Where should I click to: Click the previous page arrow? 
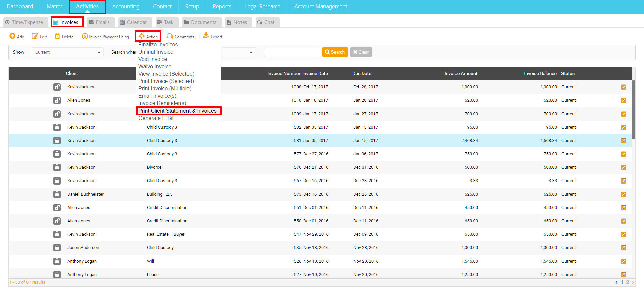coord(616,282)
